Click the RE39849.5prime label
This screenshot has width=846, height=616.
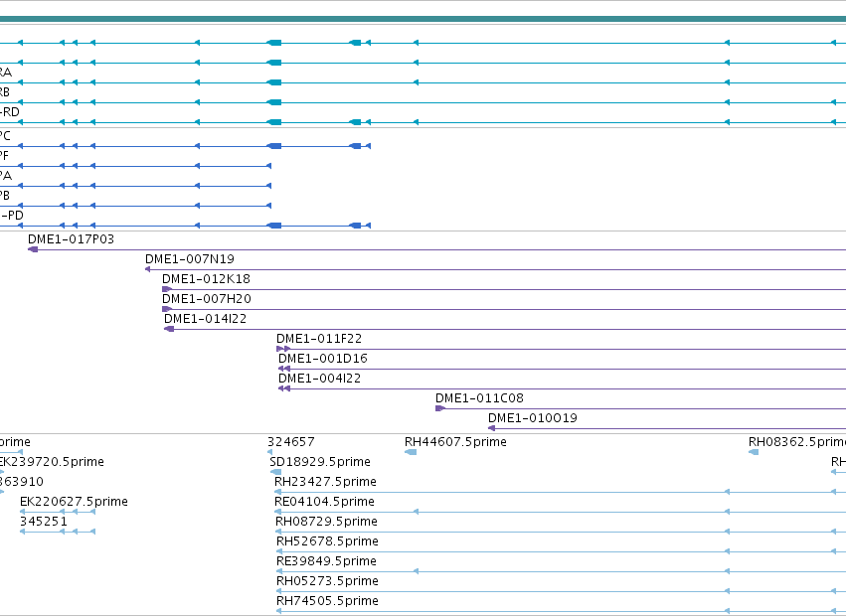point(326,561)
